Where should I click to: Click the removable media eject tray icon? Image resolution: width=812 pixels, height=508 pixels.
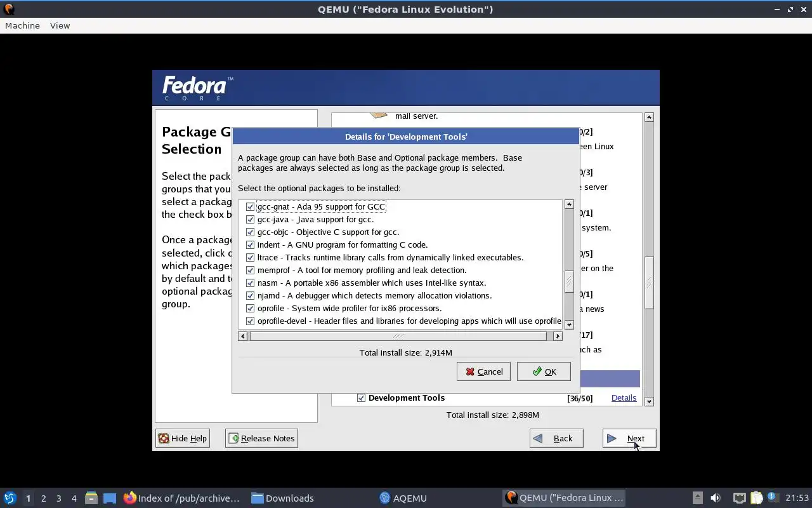tap(697, 498)
